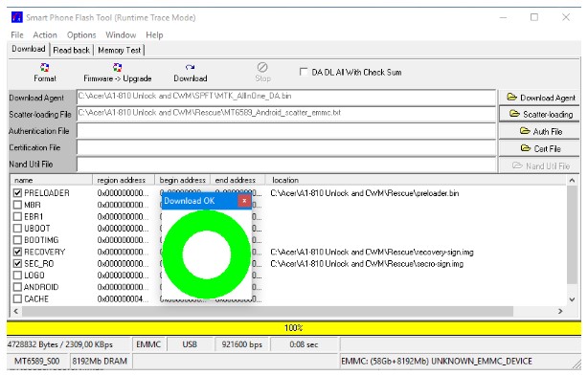The width and height of the screenshot is (588, 375).
Task: Open Download Agent folder button
Action: pos(539,98)
